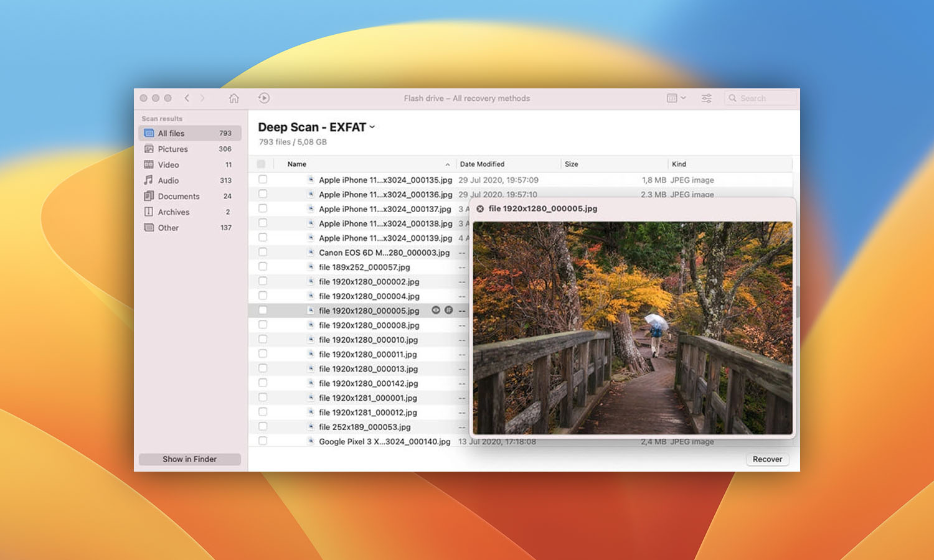Viewport: 934px width, 560px height.
Task: Navigate forward with the right arrow
Action: [202, 98]
